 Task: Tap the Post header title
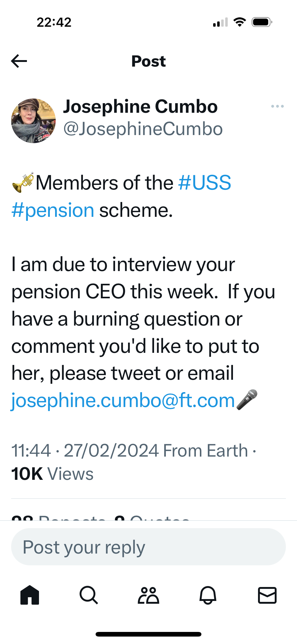click(148, 61)
